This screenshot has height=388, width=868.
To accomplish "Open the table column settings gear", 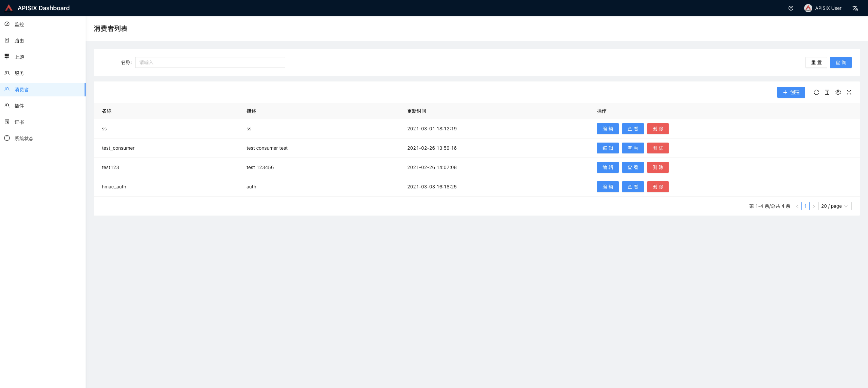I will tap(838, 92).
